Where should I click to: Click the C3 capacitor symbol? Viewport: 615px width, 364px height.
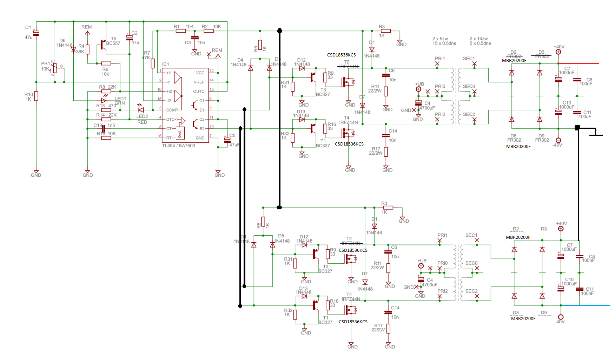(x=195, y=38)
